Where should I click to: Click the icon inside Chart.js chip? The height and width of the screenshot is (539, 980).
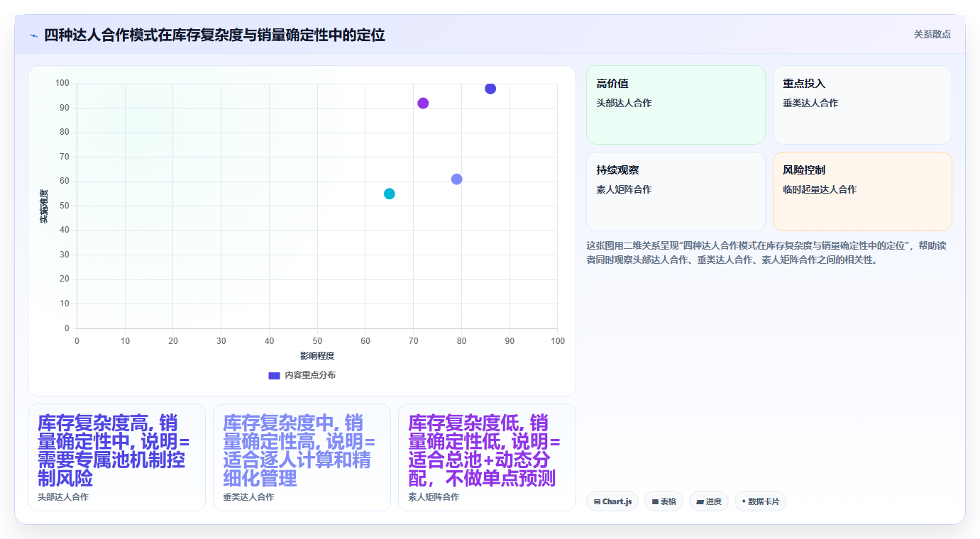(x=597, y=501)
